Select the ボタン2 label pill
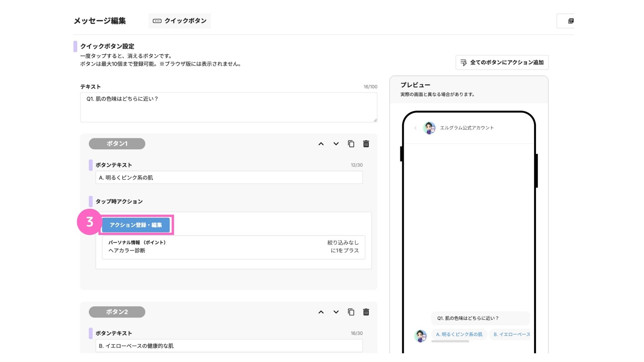Image resolution: width=644 pixels, height=362 pixels. pos(117,312)
